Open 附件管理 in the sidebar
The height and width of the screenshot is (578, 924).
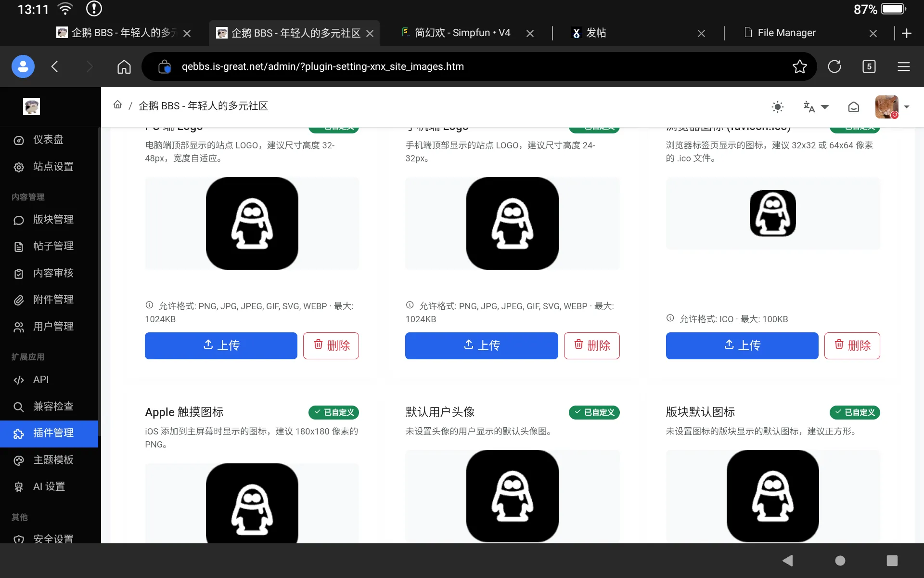(49, 300)
